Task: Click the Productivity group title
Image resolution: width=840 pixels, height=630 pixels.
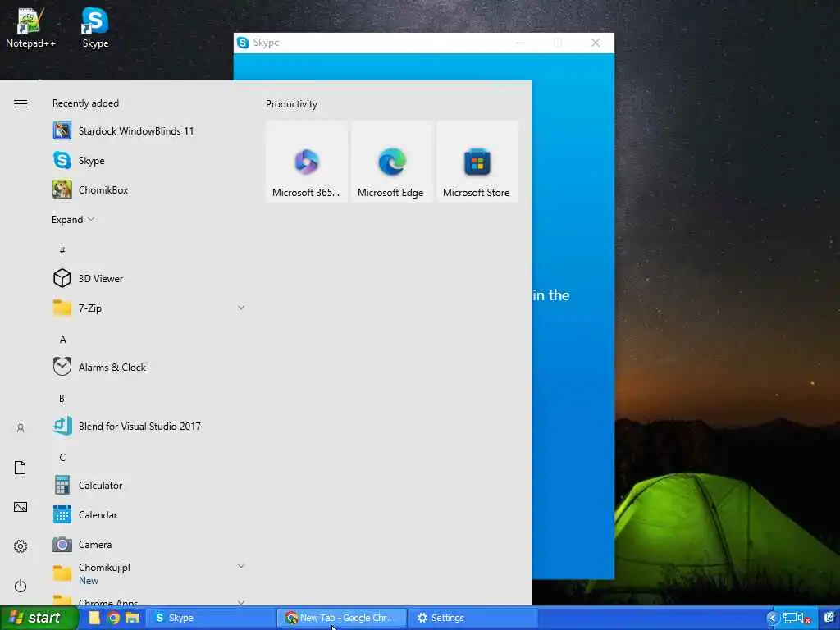Action: point(291,104)
